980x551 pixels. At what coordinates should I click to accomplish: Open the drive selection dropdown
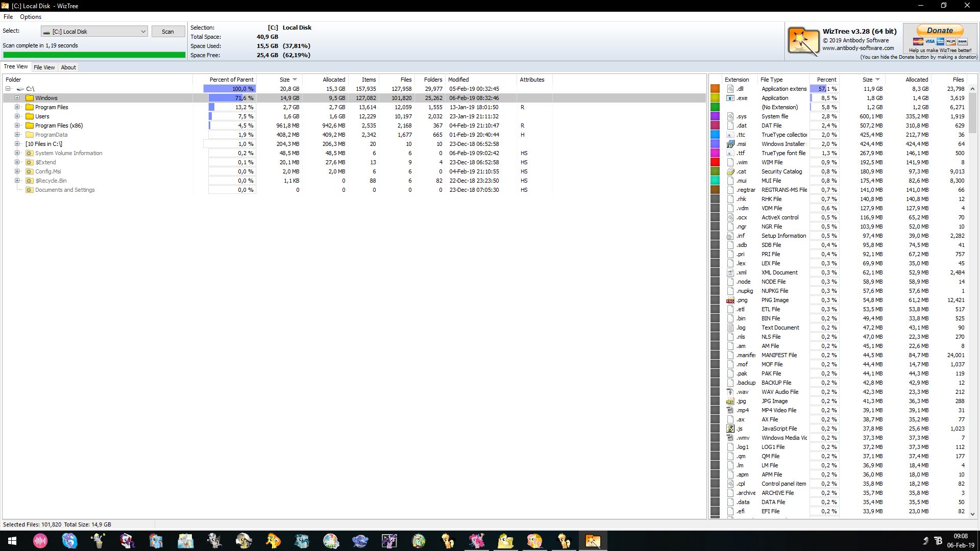(143, 32)
